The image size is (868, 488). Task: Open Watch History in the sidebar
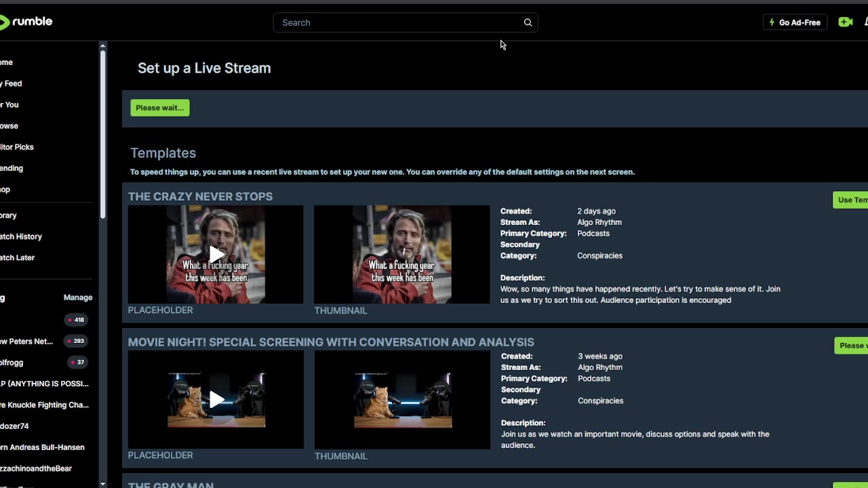click(21, 236)
